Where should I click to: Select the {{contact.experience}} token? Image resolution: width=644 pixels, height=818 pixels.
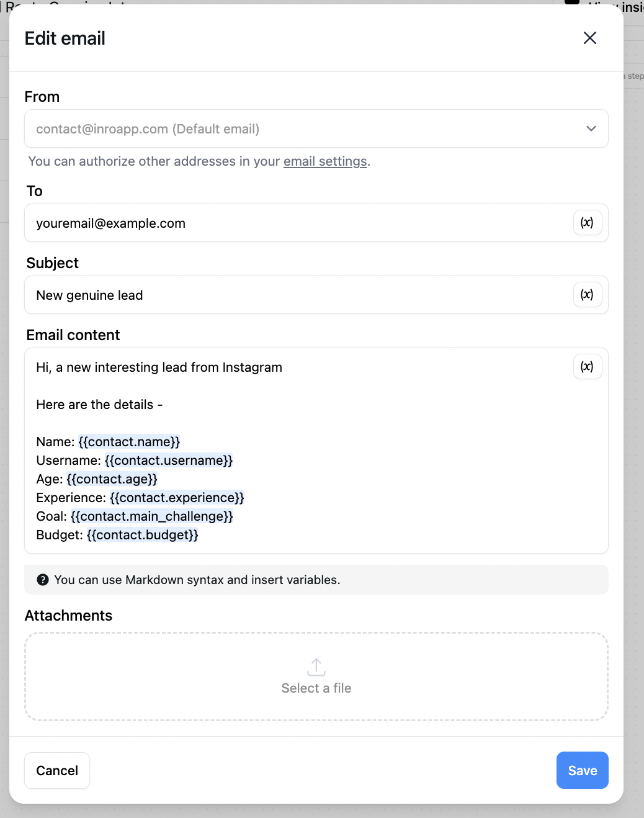point(176,497)
